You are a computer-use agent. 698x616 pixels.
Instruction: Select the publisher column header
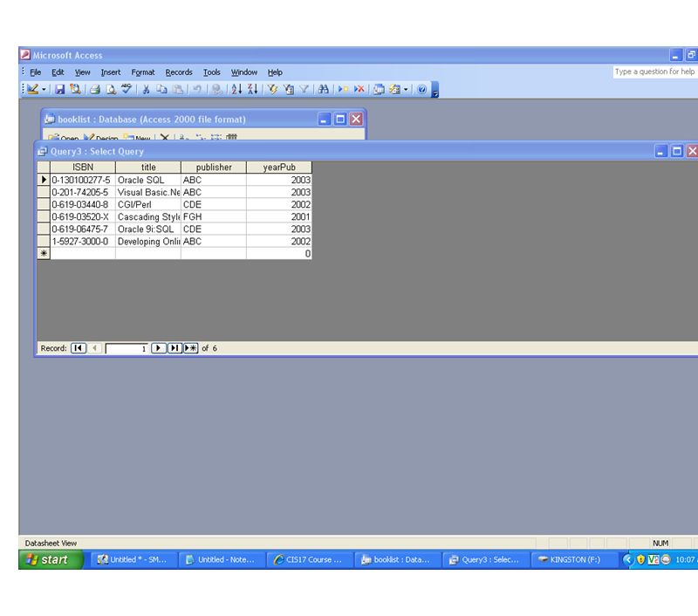coord(214,168)
